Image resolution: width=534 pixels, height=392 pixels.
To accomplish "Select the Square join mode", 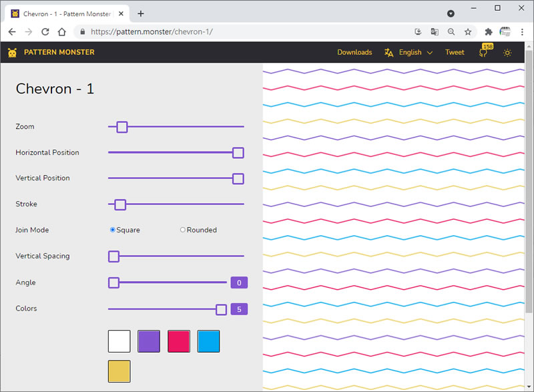I will [113, 230].
